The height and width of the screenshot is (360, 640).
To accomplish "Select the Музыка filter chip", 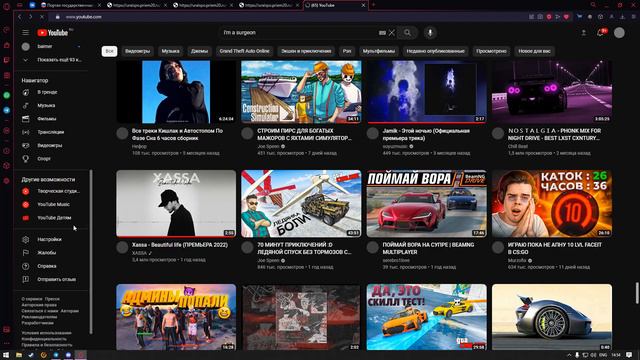I will click(170, 51).
